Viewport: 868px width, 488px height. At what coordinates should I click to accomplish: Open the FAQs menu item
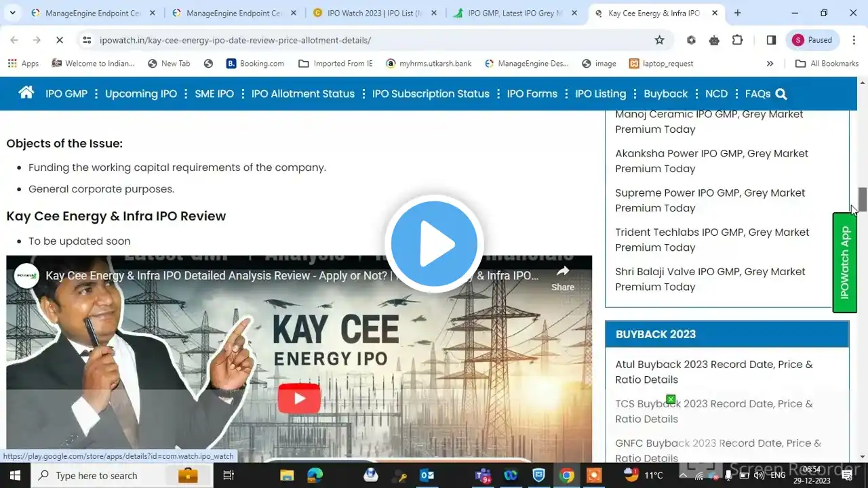click(x=758, y=94)
